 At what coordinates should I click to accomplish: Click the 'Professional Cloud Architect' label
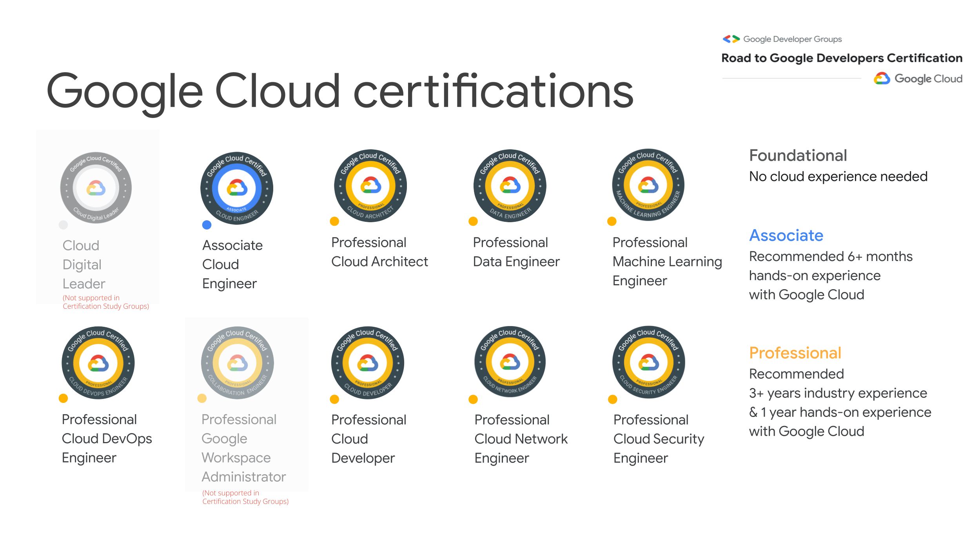point(379,252)
